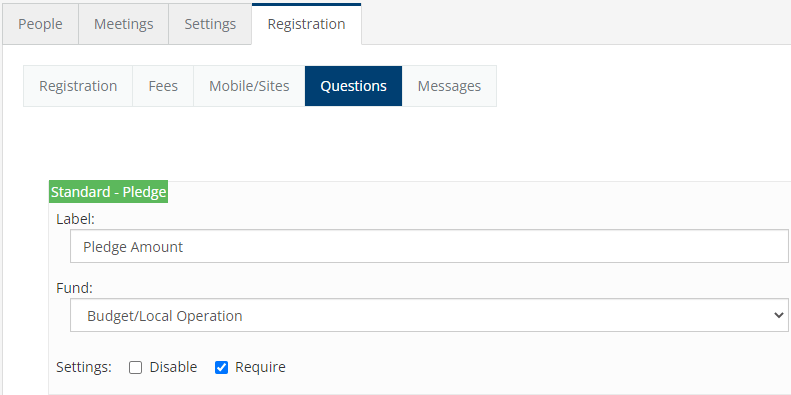Open the Budget/Local Operation fund dropdown
The width and height of the screenshot is (791, 395).
pos(429,315)
